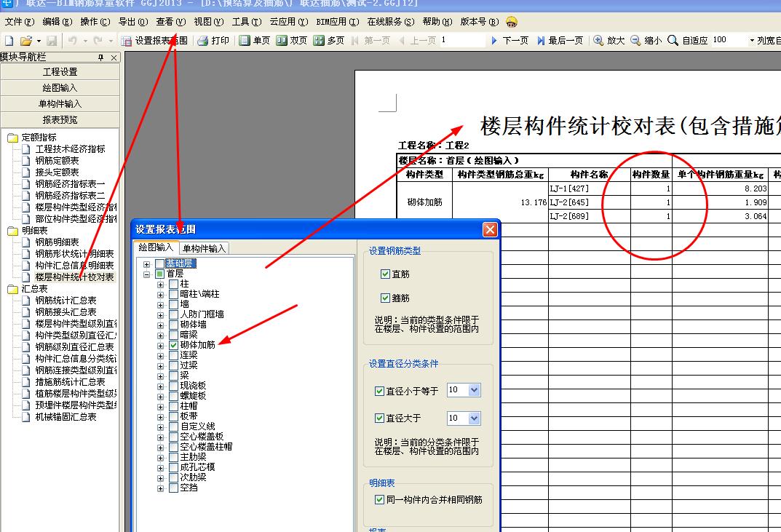The width and height of the screenshot is (781, 532).
Task: Collapse 首层 tree node
Action: pyautogui.click(x=146, y=274)
